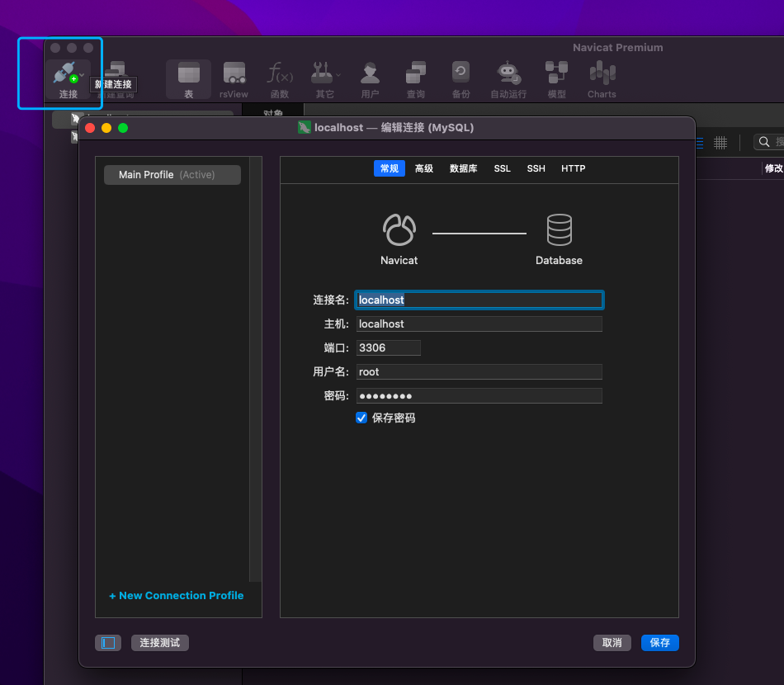Click the 对象 tab in main window
This screenshot has height=685, width=784.
point(273,112)
